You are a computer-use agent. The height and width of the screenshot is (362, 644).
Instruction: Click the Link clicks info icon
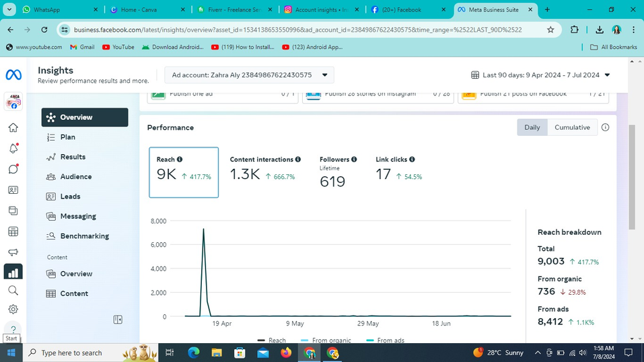click(x=412, y=159)
